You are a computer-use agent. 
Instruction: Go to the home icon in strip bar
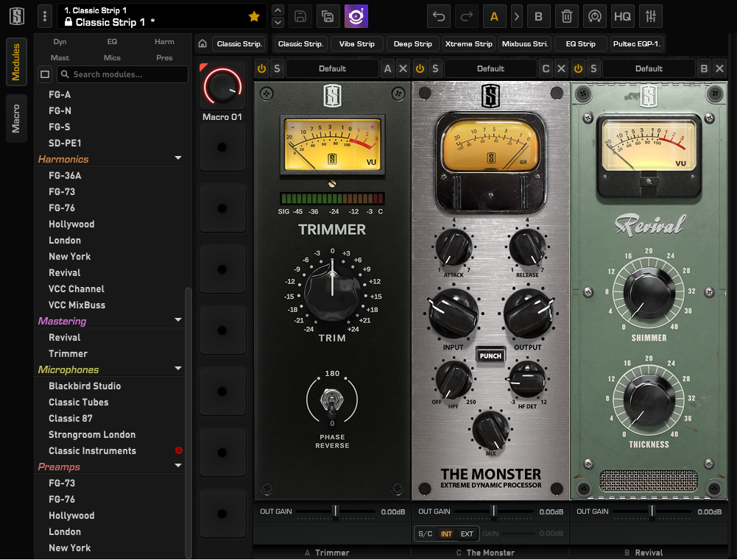click(202, 44)
